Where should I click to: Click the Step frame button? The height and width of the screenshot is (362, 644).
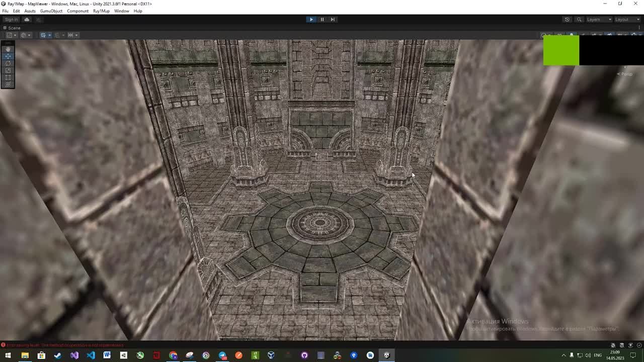pyautogui.click(x=333, y=20)
